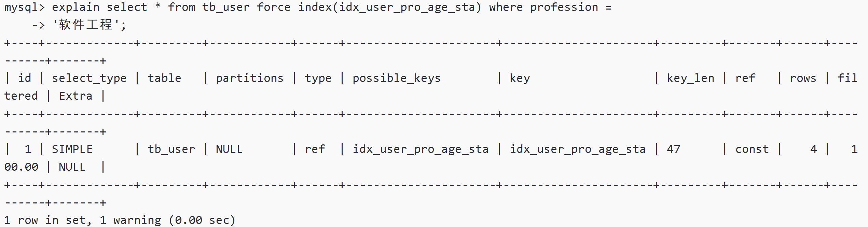
Task: Click the "SIMPLE" select_type value
Action: (72, 149)
